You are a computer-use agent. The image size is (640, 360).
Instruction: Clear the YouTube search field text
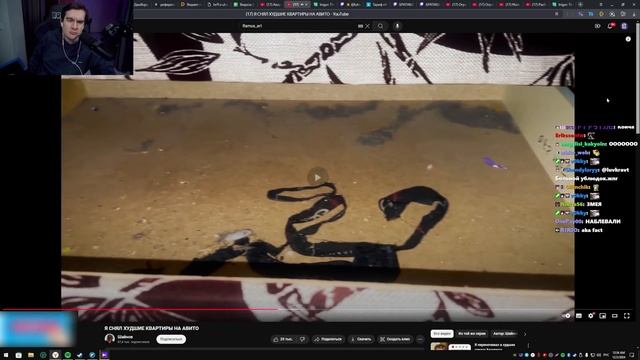[367, 26]
